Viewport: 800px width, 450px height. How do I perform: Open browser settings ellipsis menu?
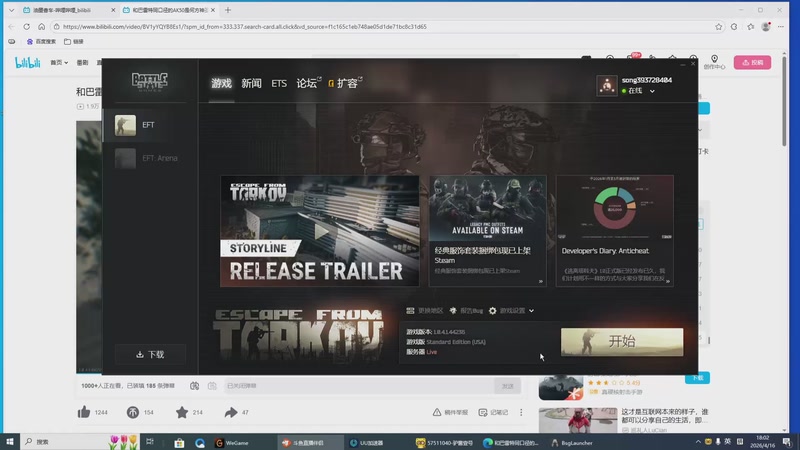coord(781,27)
